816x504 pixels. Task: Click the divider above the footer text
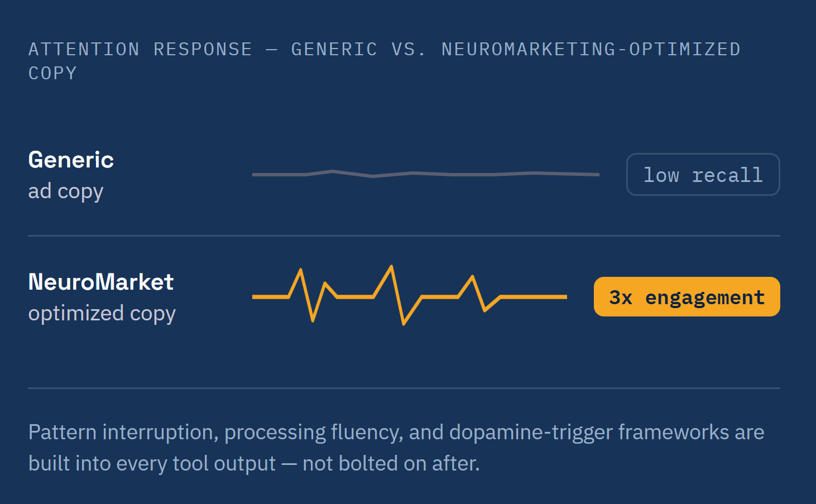[404, 388]
